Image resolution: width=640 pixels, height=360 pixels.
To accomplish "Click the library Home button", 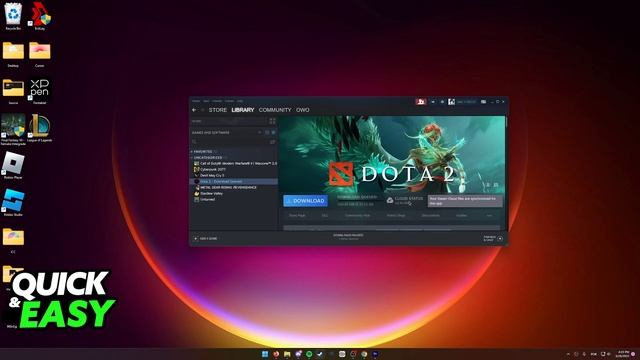I will [229, 121].
